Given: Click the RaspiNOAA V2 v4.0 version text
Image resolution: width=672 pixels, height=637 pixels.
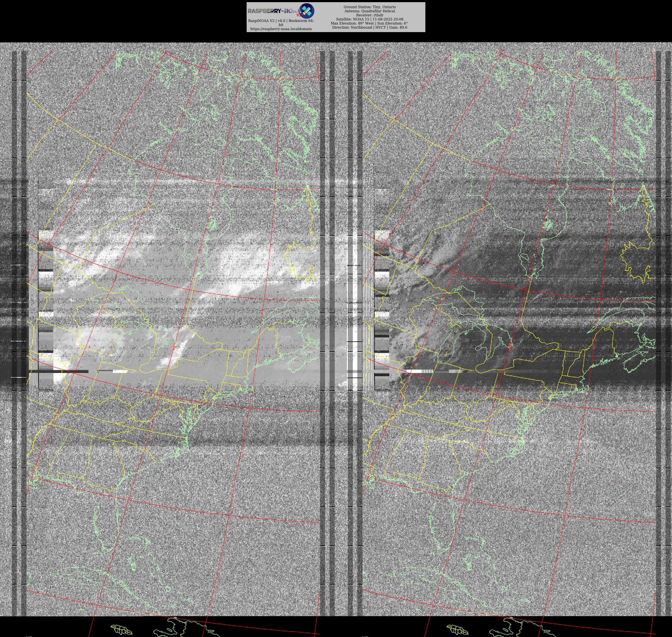Looking at the screenshot, I should click(x=281, y=21).
